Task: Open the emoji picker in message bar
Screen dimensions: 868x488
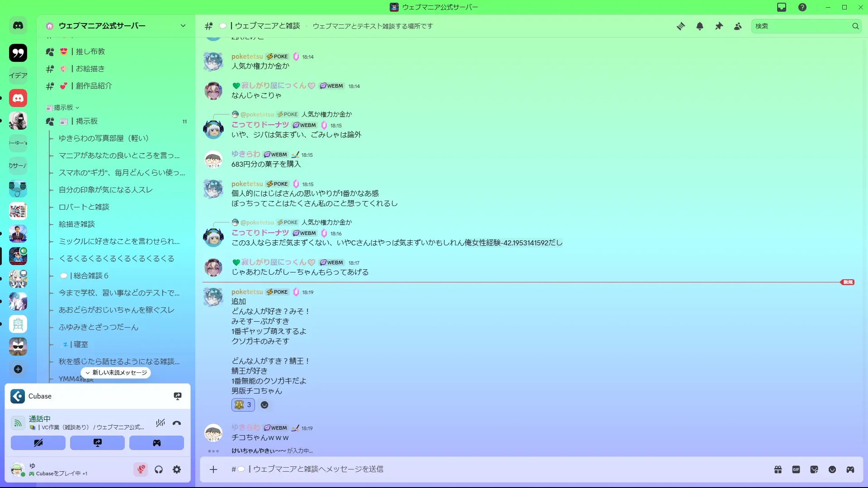Action: tap(832, 469)
